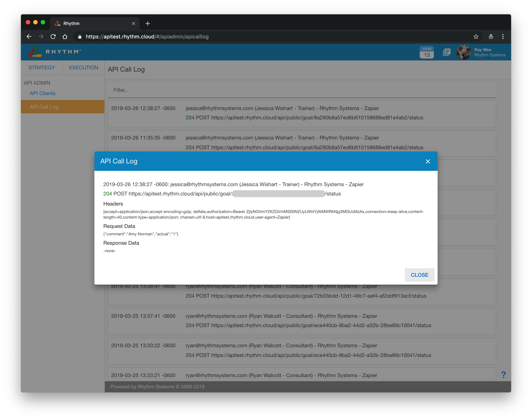Screen dimensions: 532x420
Task: Open the incognito profile icon
Action: (491, 37)
